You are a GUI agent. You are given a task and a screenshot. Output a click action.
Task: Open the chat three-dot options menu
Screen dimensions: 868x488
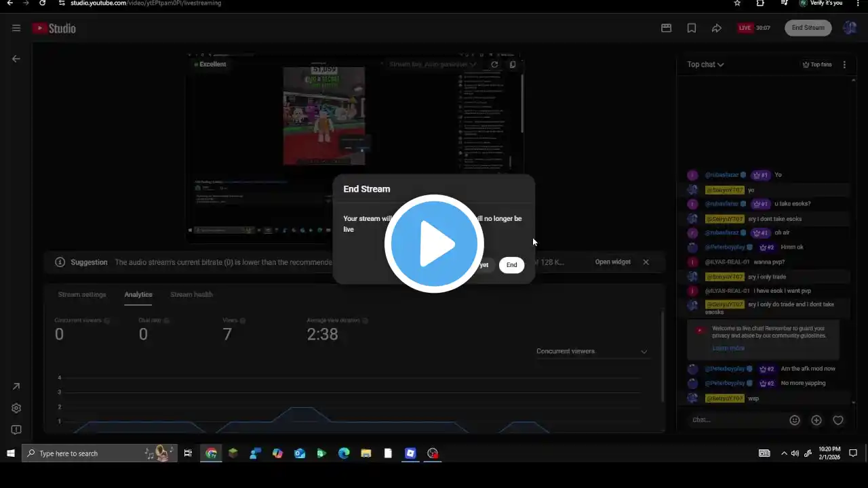point(844,64)
